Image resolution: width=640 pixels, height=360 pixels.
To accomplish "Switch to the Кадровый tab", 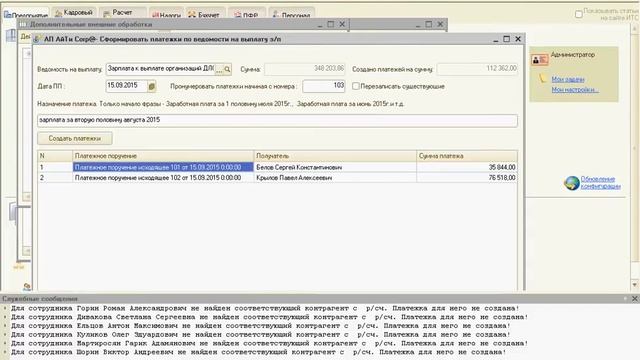I will coord(74,13).
